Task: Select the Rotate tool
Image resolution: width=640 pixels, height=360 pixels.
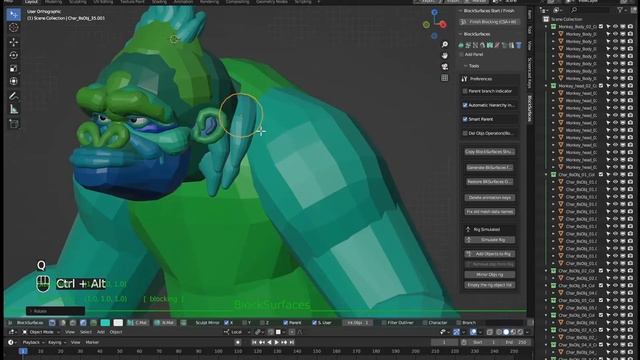Action: tap(13, 55)
